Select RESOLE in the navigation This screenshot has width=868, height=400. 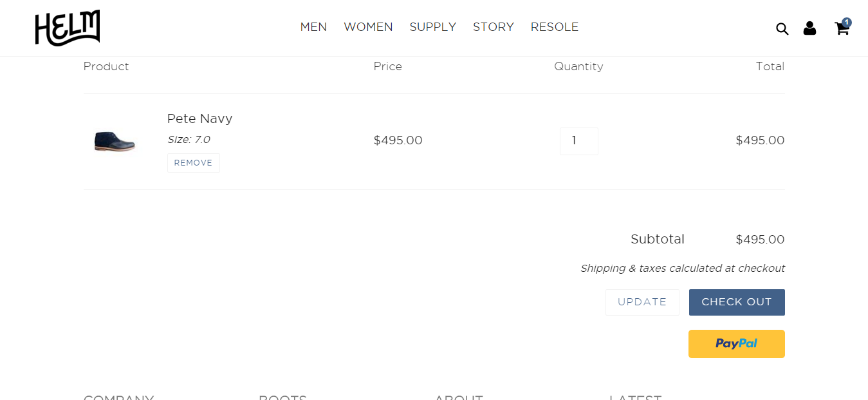(x=554, y=27)
